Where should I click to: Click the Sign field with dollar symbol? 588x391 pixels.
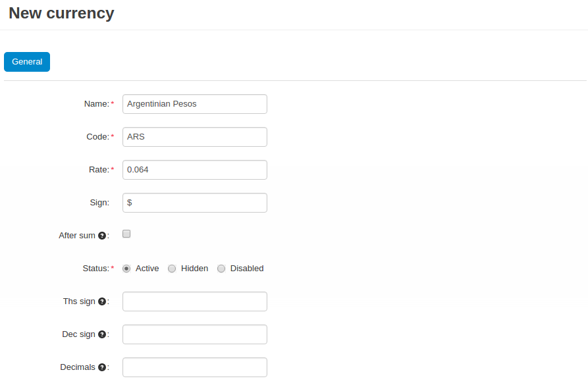pos(195,203)
